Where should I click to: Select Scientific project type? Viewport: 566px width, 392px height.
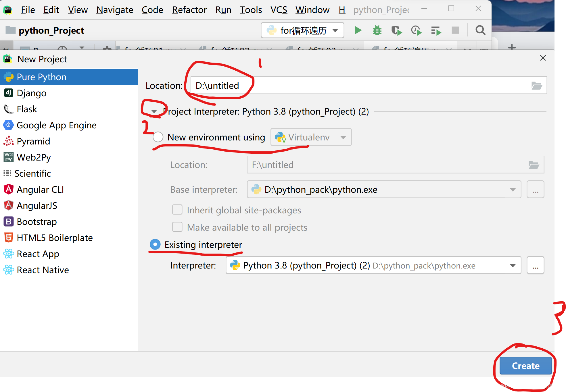click(x=69, y=173)
